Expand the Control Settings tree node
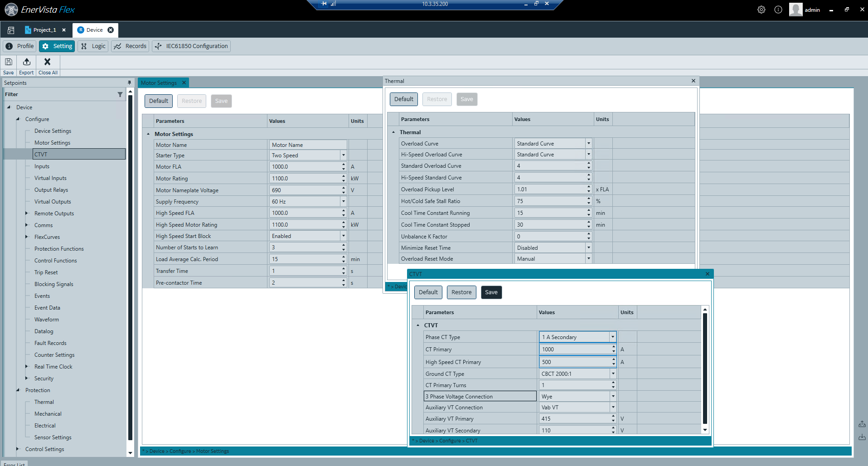868x466 pixels. pyautogui.click(x=18, y=449)
